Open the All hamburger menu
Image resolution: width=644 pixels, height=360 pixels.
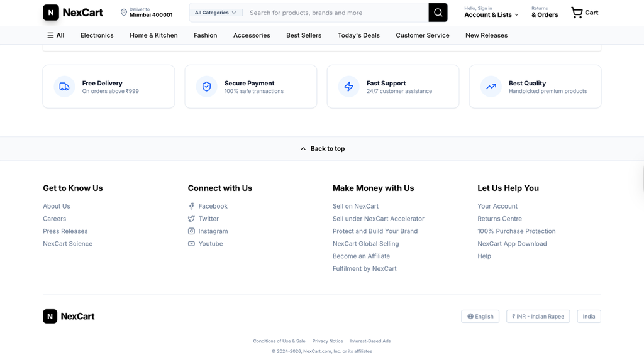pos(55,35)
